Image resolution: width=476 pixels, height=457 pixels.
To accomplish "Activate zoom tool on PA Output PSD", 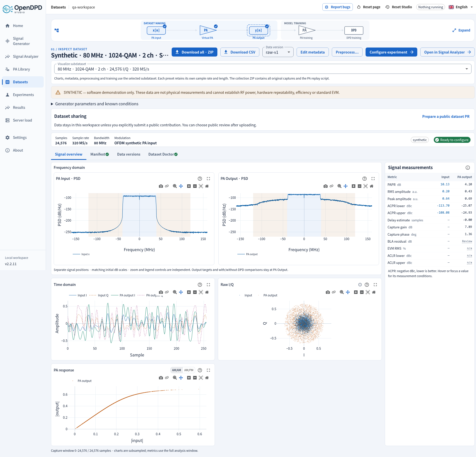I will tap(340, 186).
